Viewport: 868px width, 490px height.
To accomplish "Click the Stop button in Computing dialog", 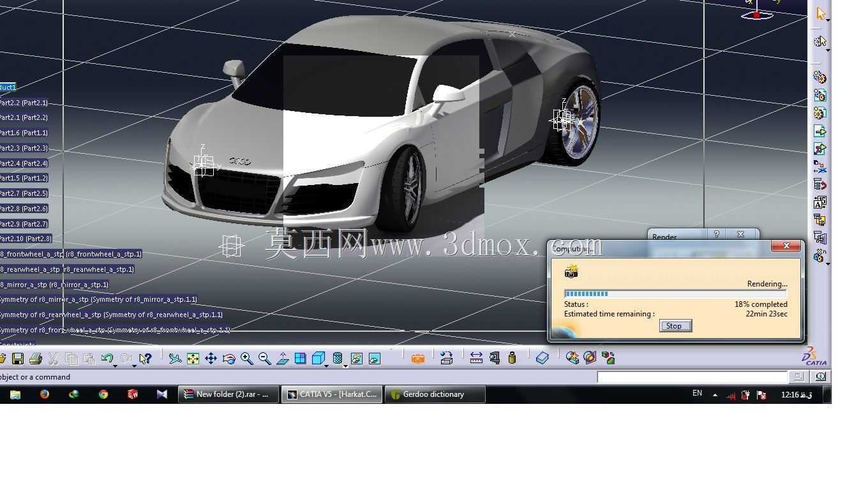I will pos(675,326).
